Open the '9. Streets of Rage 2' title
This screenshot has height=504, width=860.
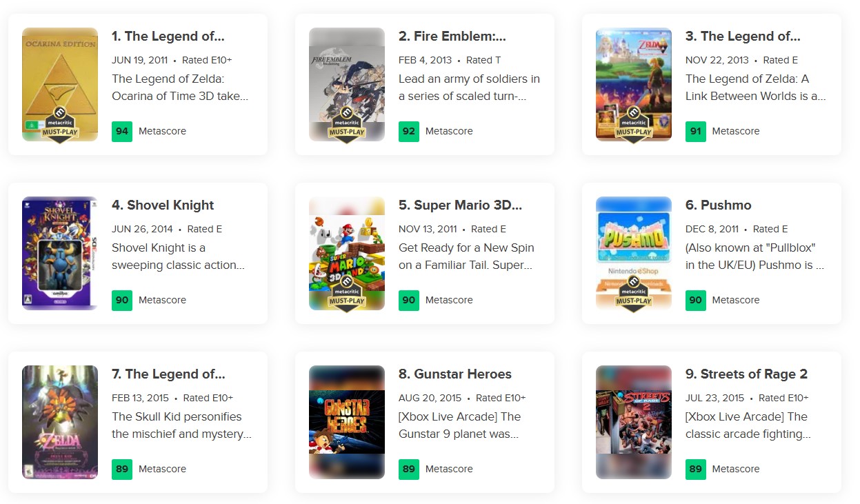click(746, 374)
